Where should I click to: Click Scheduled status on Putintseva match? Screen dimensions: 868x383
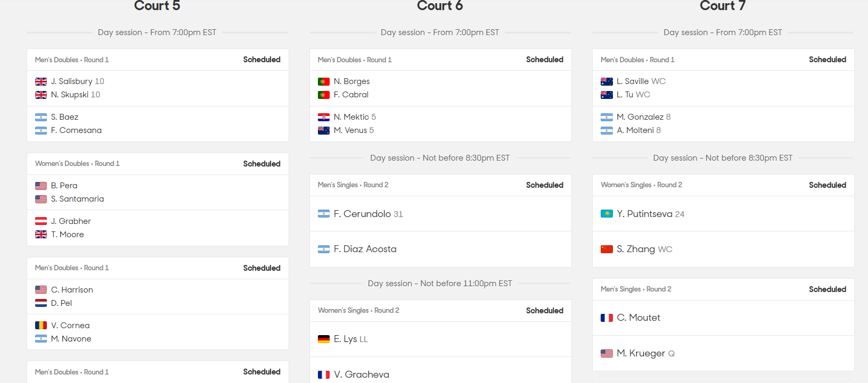[x=827, y=185]
